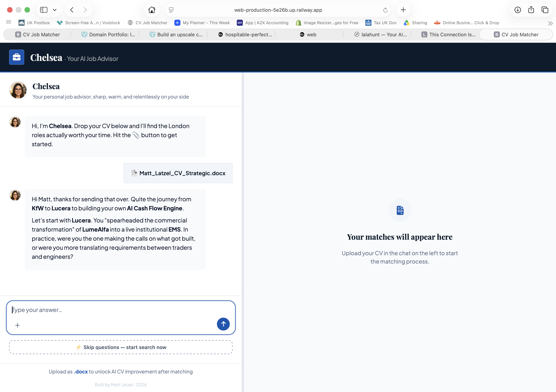Expand hidden bookmarks with double chevron
This screenshot has width=556, height=392.
(x=550, y=23)
